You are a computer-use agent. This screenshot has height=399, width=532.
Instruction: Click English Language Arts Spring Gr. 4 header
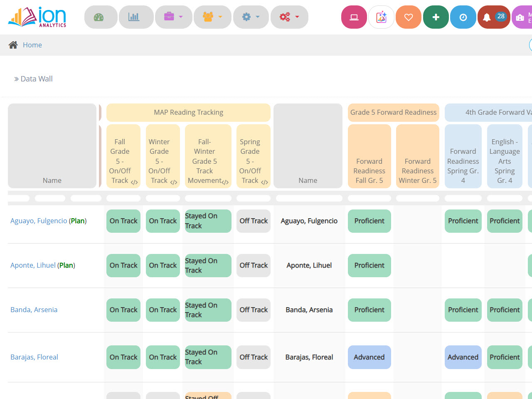505,156
